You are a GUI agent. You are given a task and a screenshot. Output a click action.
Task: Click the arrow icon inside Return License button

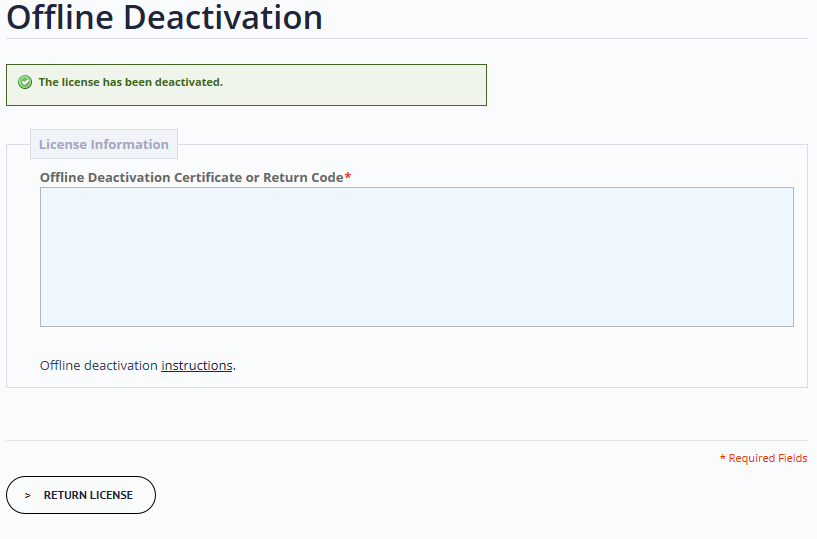[x=28, y=496]
